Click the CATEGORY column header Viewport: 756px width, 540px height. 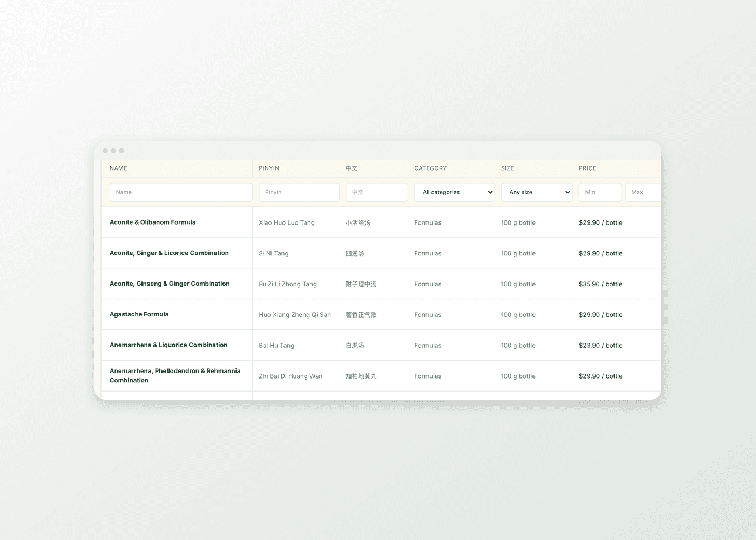[430, 168]
